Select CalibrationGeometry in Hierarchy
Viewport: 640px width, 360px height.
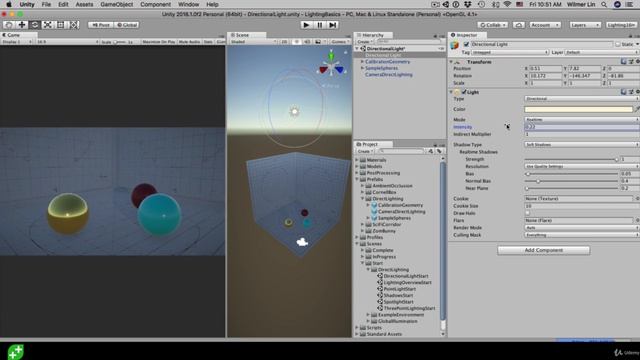point(387,62)
